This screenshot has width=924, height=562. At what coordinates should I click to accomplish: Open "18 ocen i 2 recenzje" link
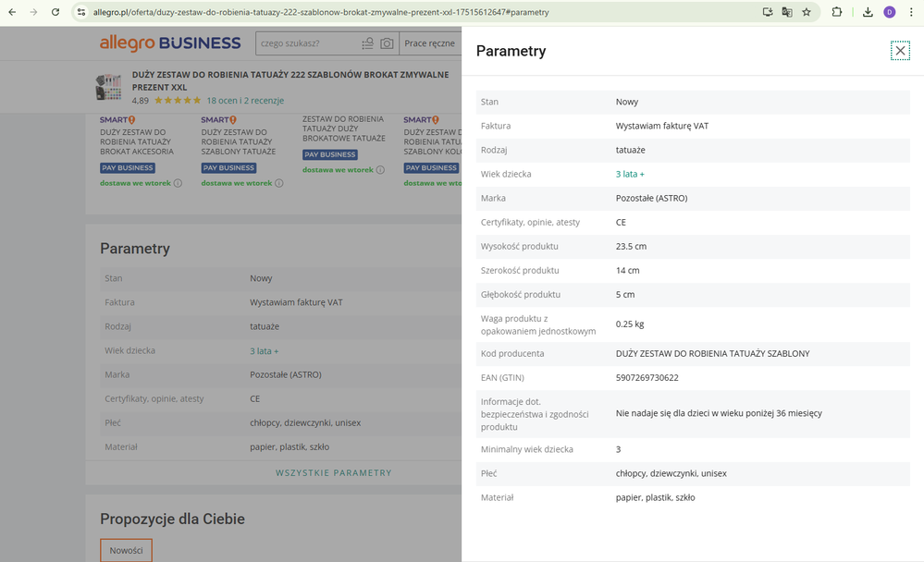(244, 100)
